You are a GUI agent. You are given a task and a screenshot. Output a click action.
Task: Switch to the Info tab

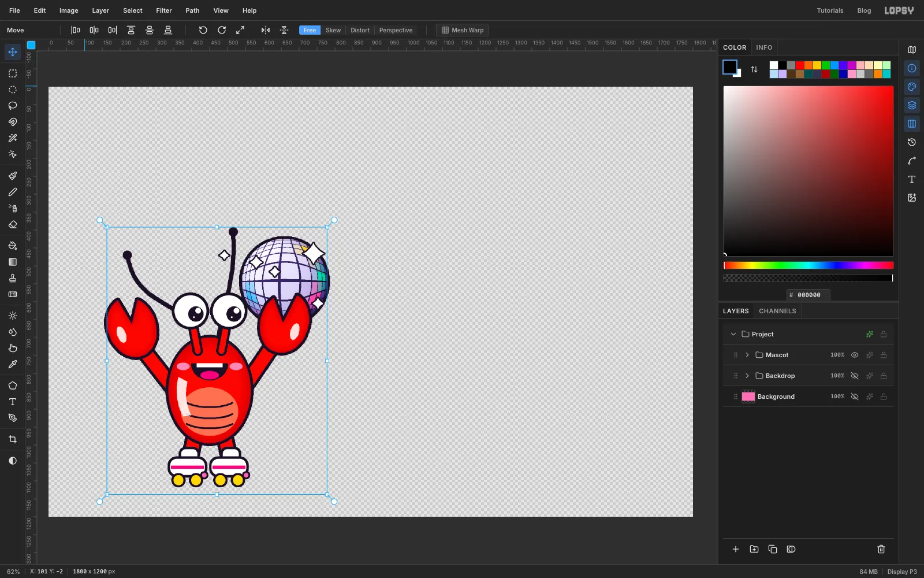click(764, 47)
